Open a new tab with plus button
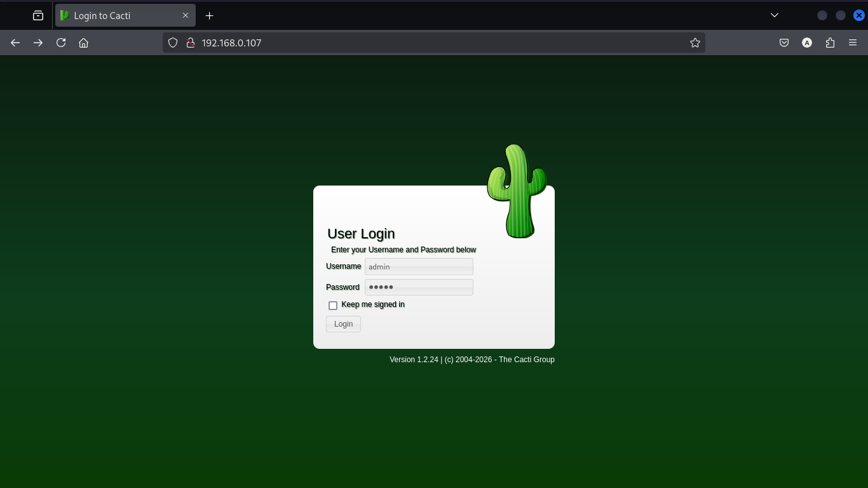This screenshot has width=868, height=488. coord(210,15)
